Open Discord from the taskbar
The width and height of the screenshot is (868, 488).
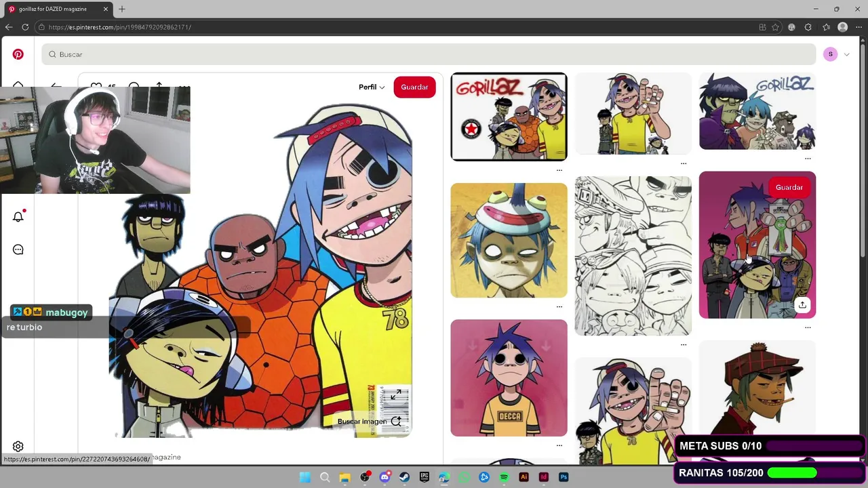pyautogui.click(x=384, y=477)
